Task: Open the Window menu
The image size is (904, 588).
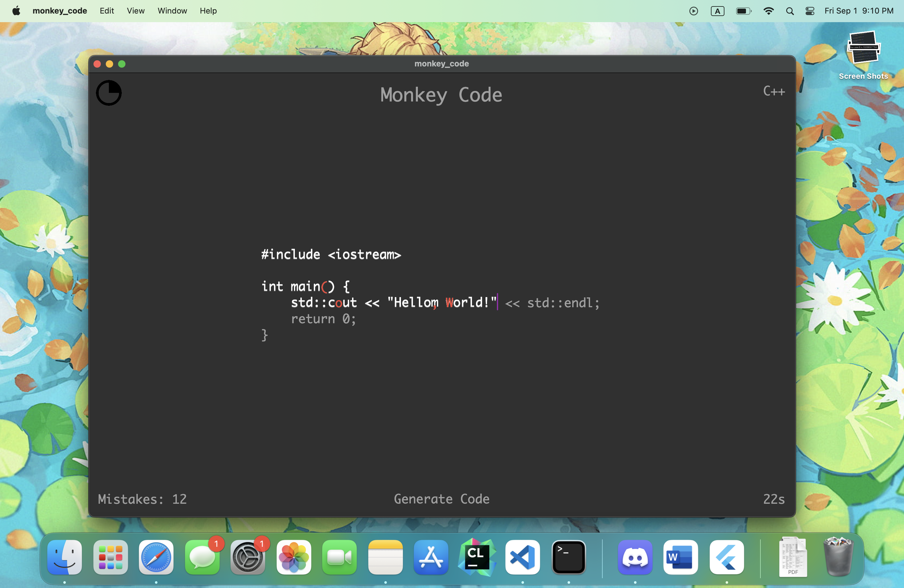Action: coord(172,11)
